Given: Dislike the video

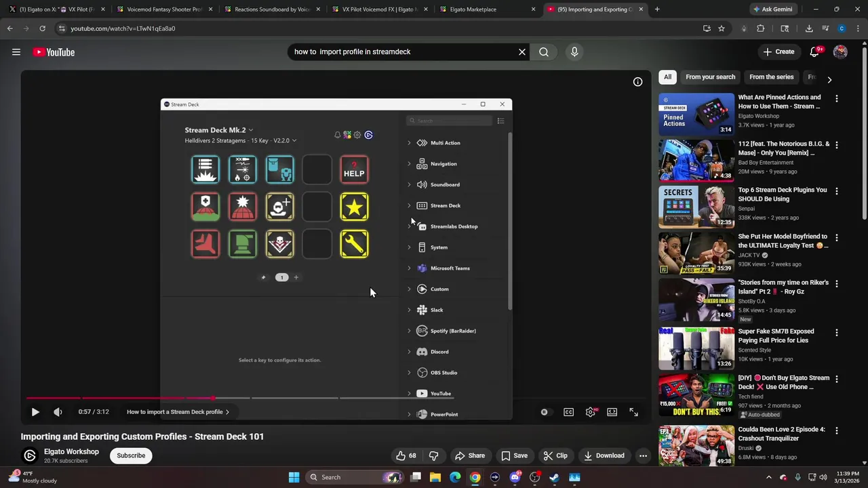Looking at the screenshot, I should [x=433, y=455].
